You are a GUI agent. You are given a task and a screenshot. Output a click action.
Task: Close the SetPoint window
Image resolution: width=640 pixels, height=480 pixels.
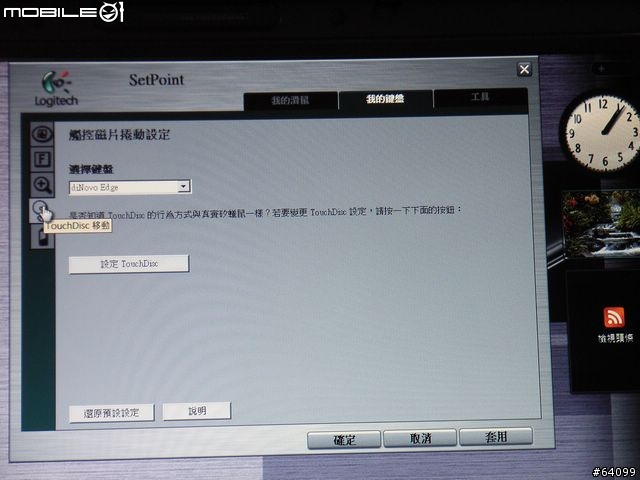[x=524, y=69]
